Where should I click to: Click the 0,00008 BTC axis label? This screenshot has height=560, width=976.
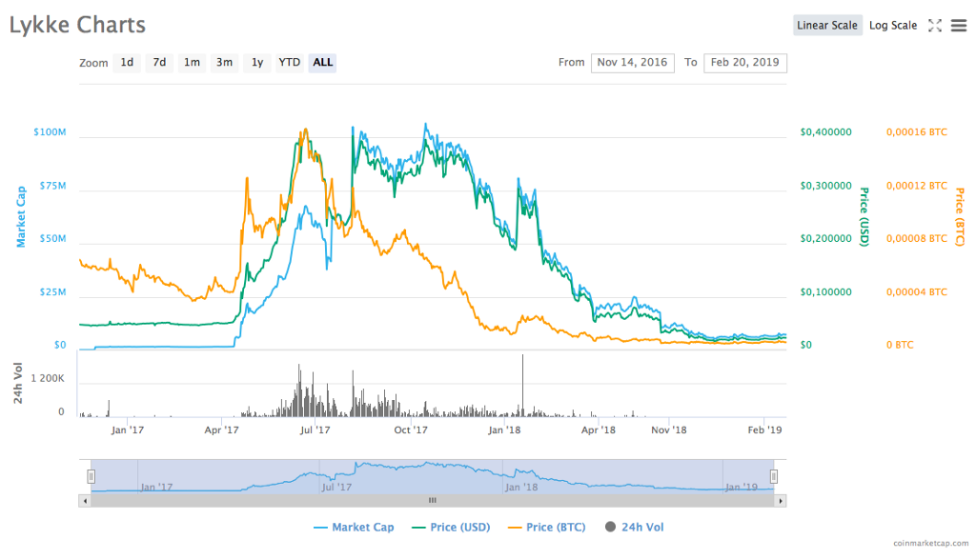pyautogui.click(x=917, y=238)
